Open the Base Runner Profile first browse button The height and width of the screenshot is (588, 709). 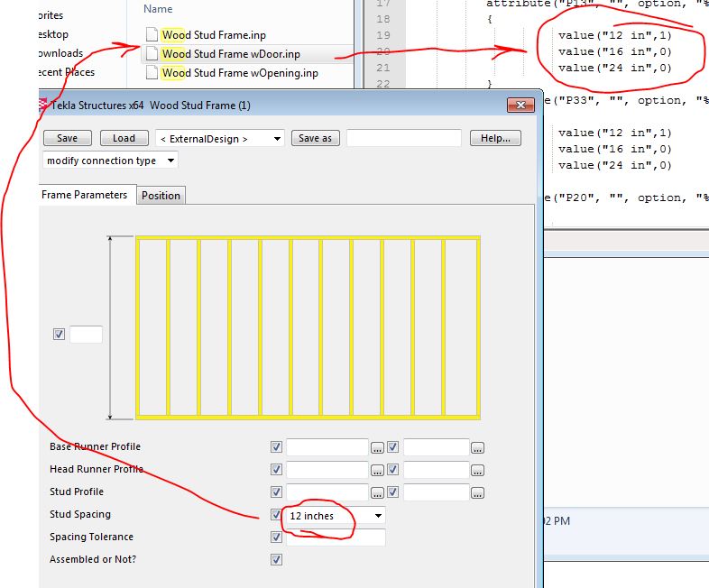[x=378, y=447]
